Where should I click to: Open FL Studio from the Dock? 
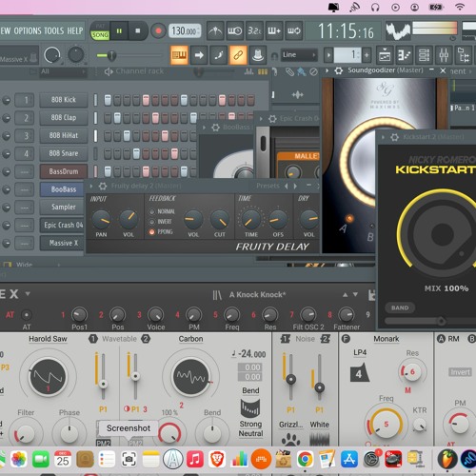[x=447, y=459]
